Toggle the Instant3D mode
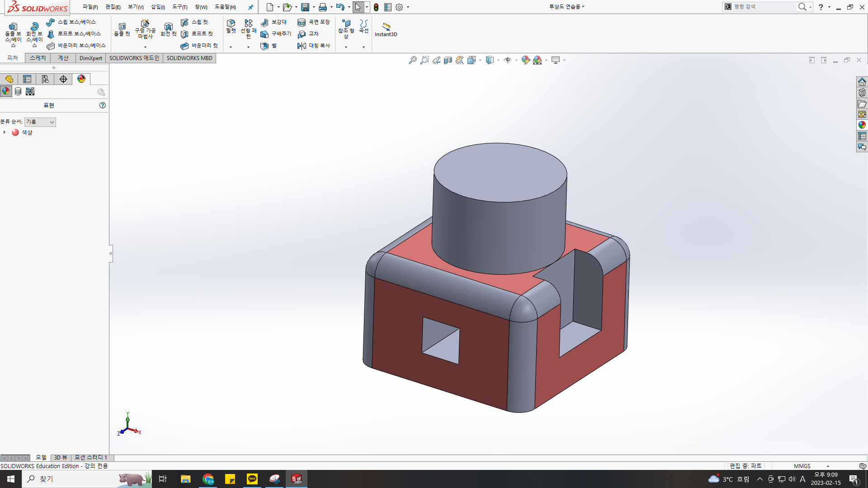Viewport: 868px width, 488px height. pos(386,28)
